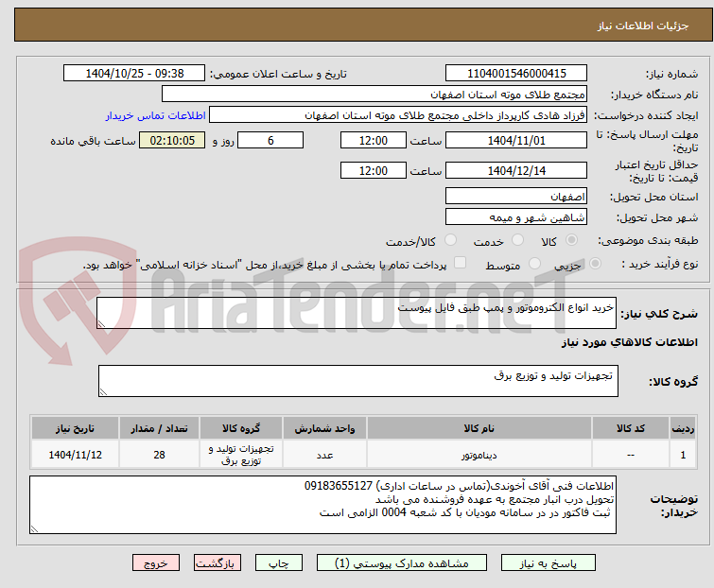Click the تاریخ نیاز column header
This screenshot has height=588, width=714.
75,428
